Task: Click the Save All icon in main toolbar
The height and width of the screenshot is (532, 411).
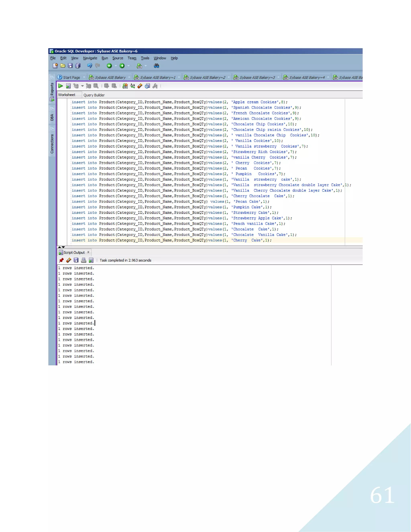Action: click(x=78, y=66)
